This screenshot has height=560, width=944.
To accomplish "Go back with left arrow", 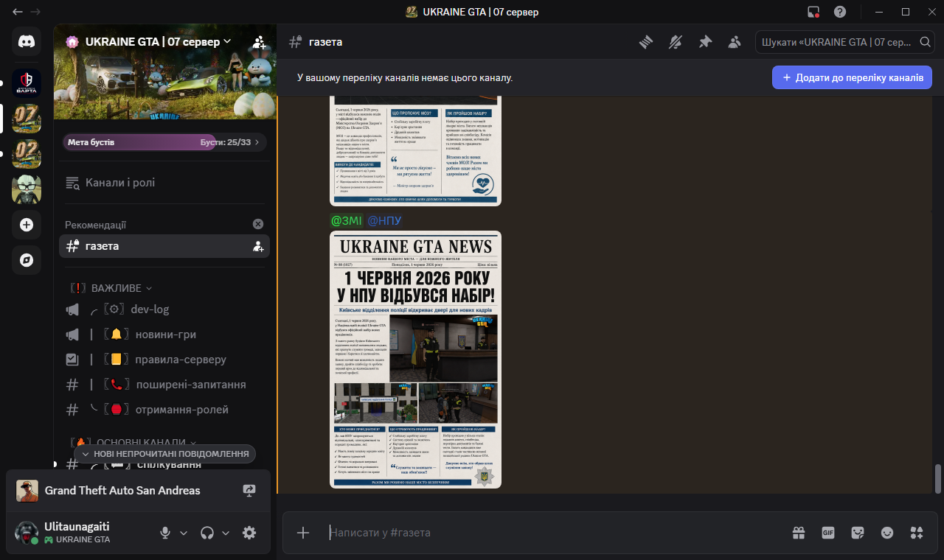I will click(18, 12).
